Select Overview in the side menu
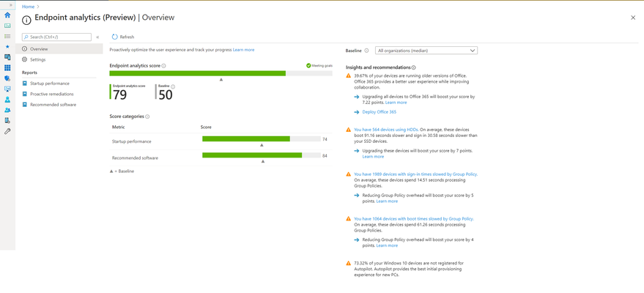 click(x=59, y=49)
